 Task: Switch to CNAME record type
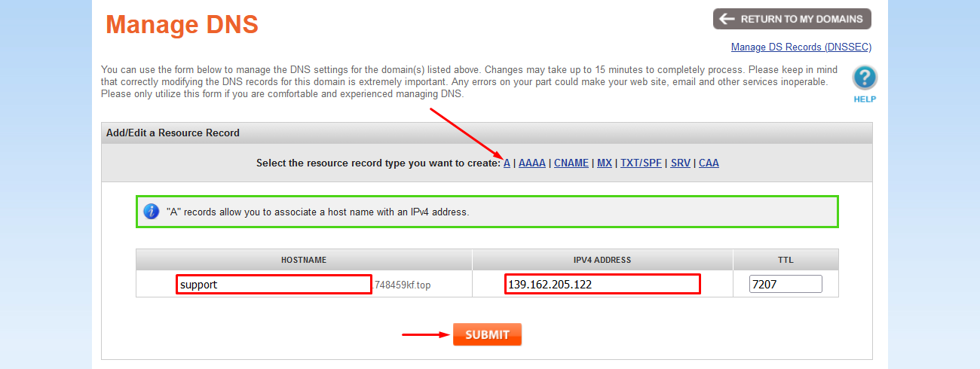(571, 163)
